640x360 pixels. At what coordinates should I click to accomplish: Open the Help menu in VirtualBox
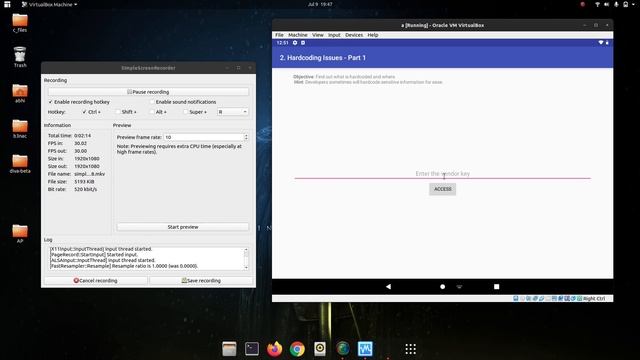(x=373, y=35)
